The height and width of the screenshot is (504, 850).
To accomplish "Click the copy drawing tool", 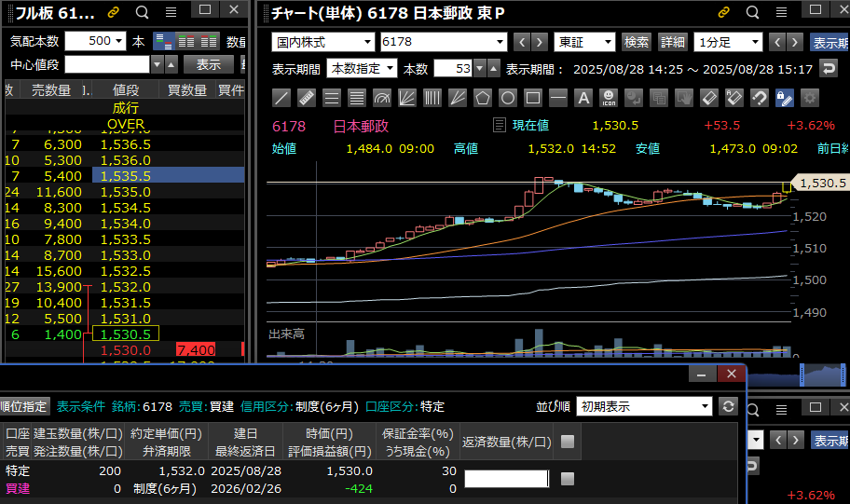I will tap(659, 98).
